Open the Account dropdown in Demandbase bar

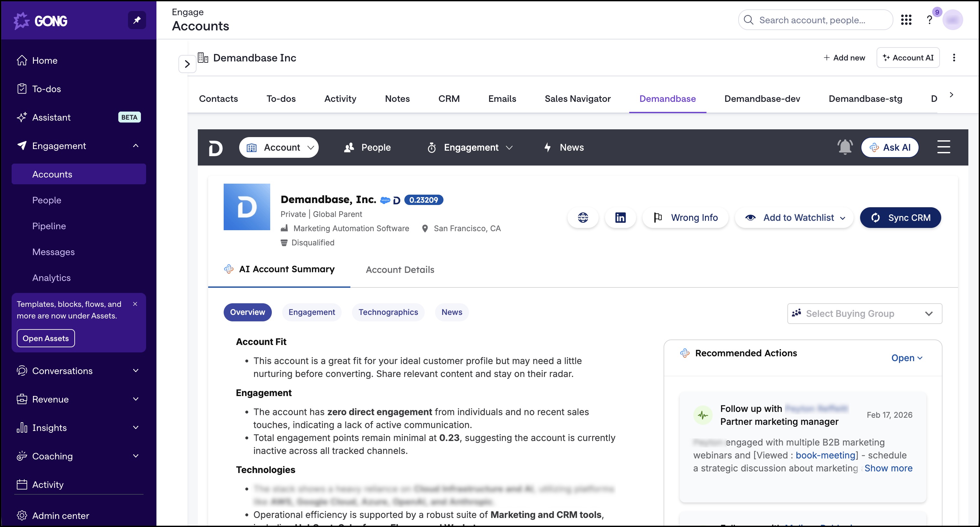click(x=279, y=148)
